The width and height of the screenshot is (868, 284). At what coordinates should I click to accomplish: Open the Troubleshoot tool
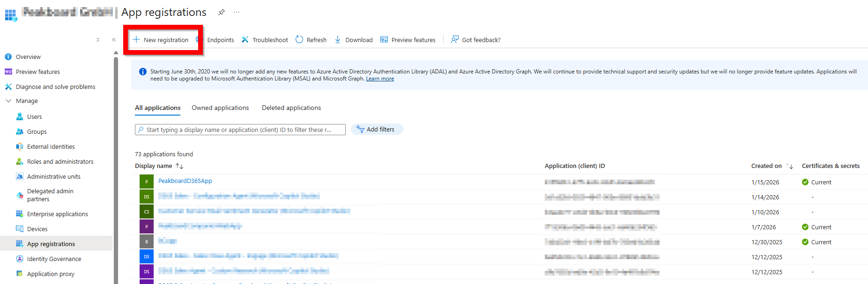[265, 40]
